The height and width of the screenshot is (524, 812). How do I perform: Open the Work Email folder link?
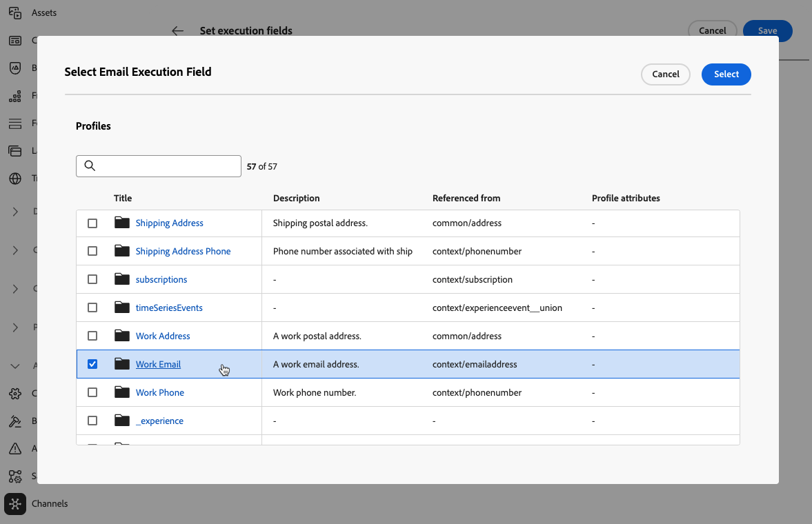[x=158, y=364]
